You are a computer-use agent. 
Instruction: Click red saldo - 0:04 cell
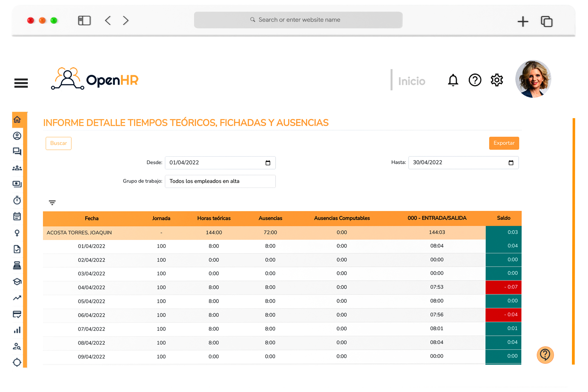[x=503, y=315]
